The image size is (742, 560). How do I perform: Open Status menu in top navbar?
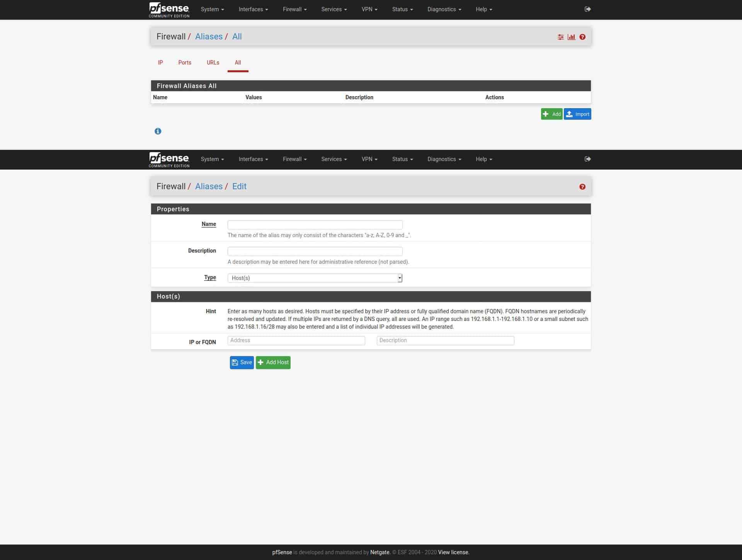point(402,9)
